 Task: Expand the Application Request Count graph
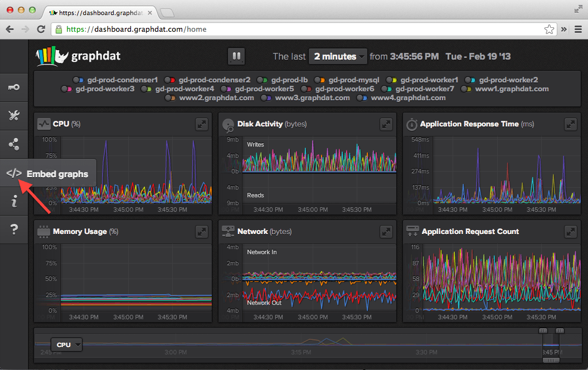(570, 232)
